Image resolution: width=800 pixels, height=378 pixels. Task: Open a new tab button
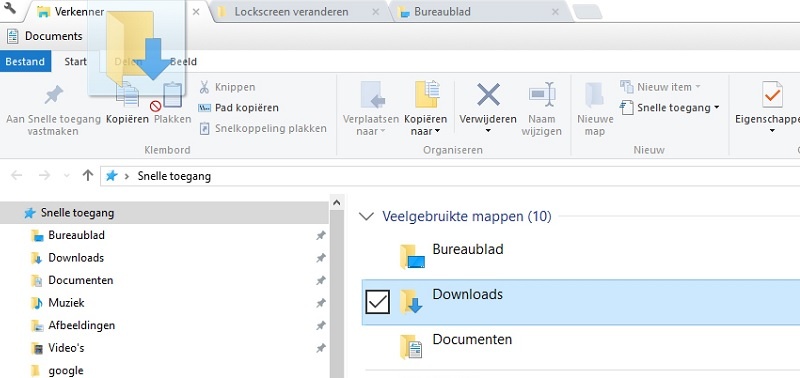(588, 12)
